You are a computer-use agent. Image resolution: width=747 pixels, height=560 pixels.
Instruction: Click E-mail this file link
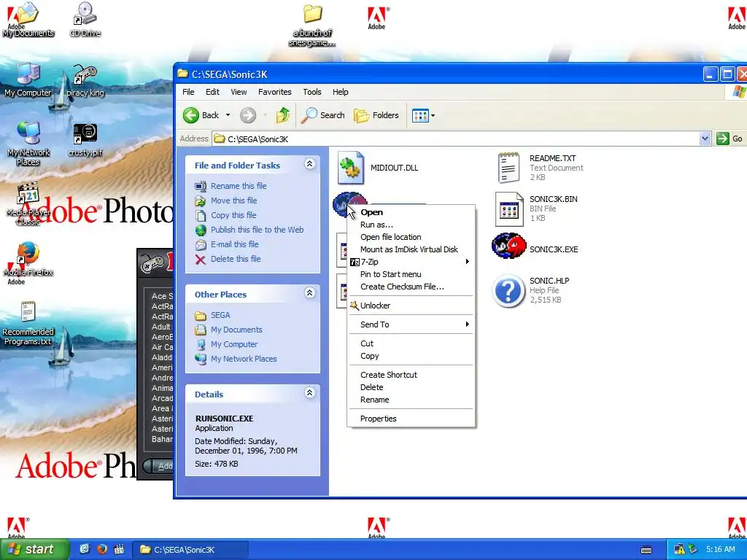click(235, 244)
